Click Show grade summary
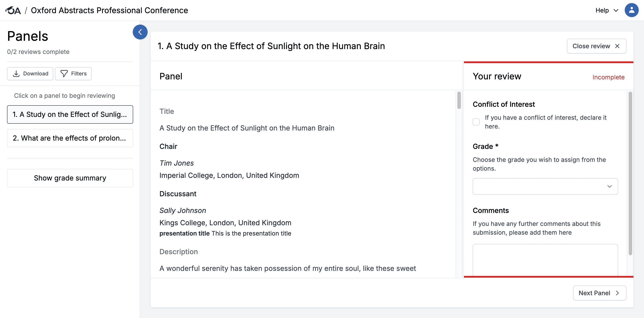Screen dimensions: 644x318 [x=70, y=178]
